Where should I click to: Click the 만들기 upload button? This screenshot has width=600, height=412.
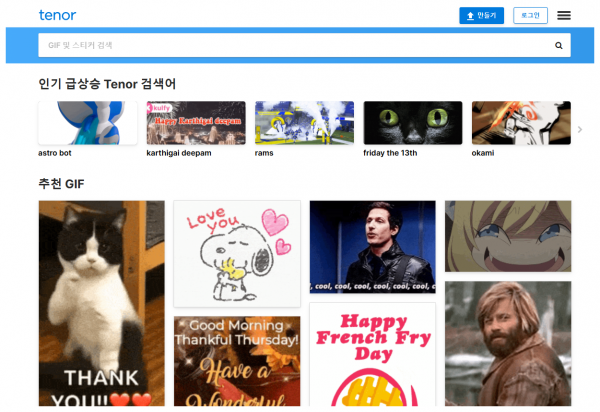click(481, 16)
